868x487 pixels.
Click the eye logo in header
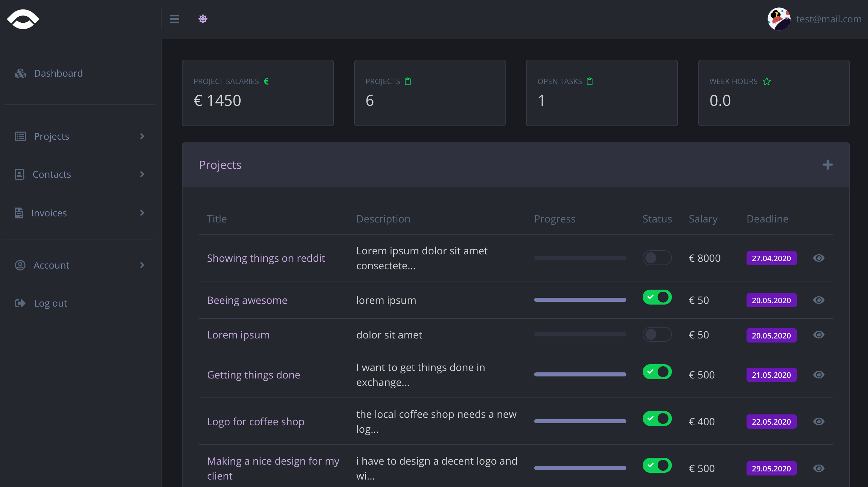coord(23,19)
